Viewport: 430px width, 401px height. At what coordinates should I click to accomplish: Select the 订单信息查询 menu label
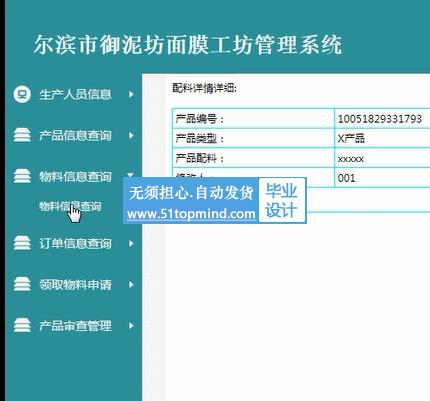[x=75, y=243]
